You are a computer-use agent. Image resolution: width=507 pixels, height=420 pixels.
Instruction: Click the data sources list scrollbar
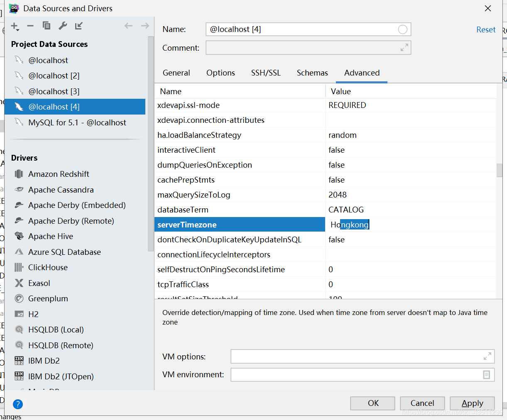[x=151, y=144]
